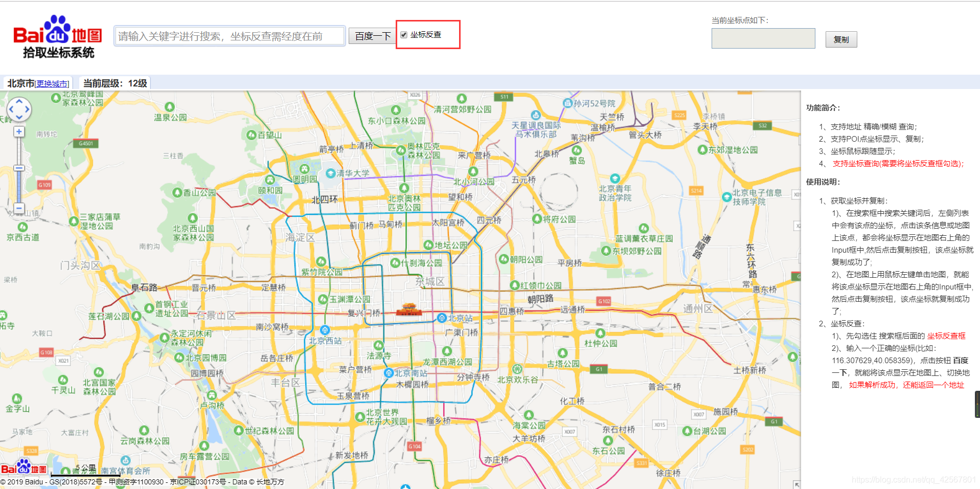Click the 北京电子信息技师学院 school marker
This screenshot has height=489, width=980.
pos(726,197)
